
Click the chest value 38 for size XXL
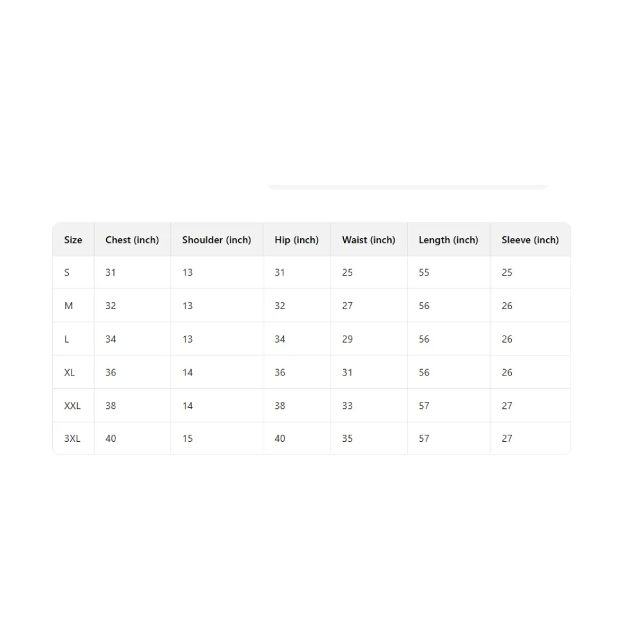point(111,406)
